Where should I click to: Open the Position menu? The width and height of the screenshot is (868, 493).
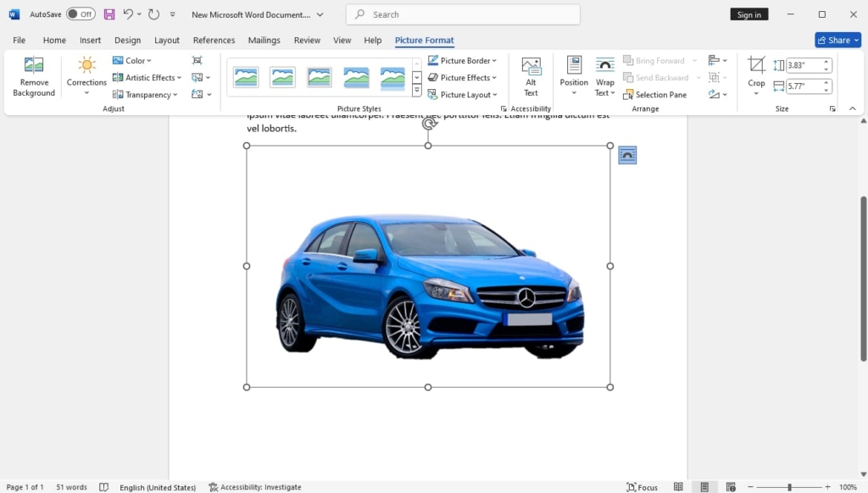[574, 77]
